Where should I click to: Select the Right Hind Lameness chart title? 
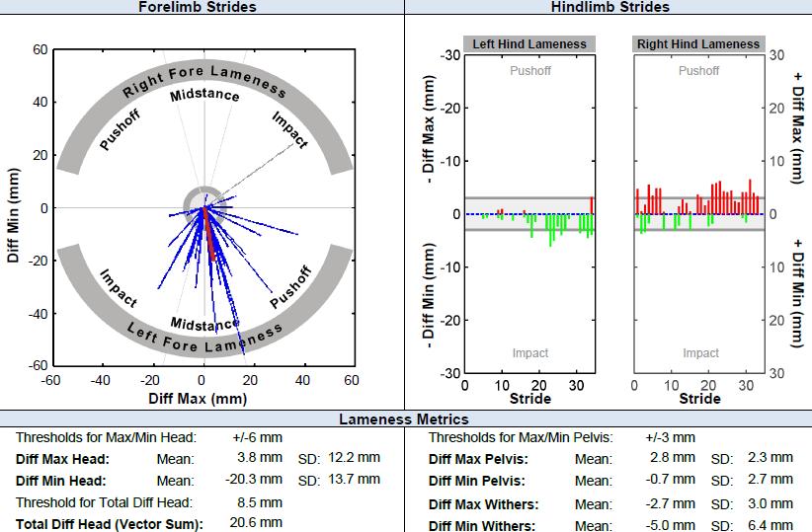(698, 44)
